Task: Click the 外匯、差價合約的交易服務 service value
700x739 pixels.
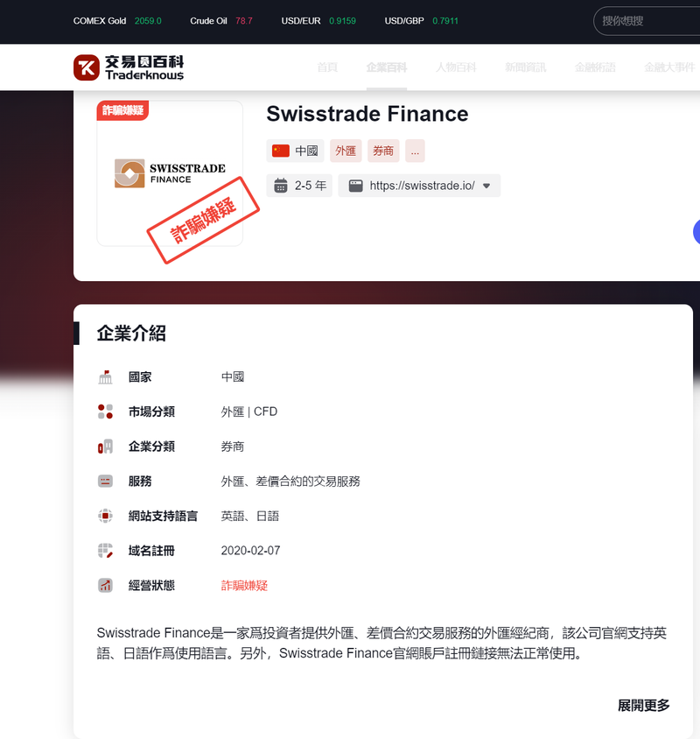Action: point(290,482)
